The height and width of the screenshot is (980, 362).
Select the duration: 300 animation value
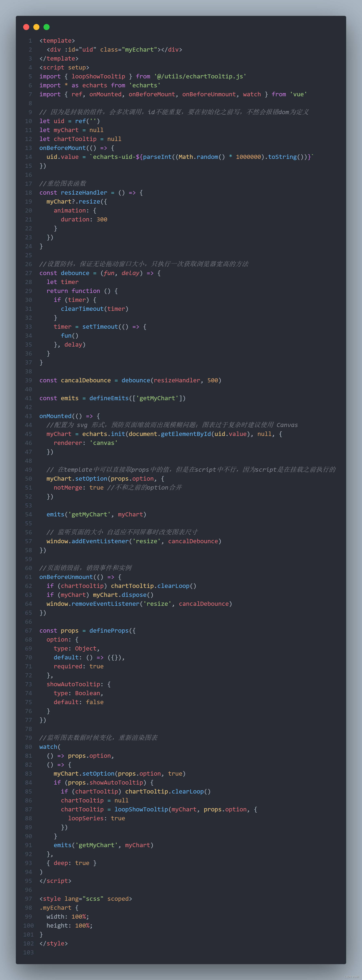pyautogui.click(x=84, y=219)
